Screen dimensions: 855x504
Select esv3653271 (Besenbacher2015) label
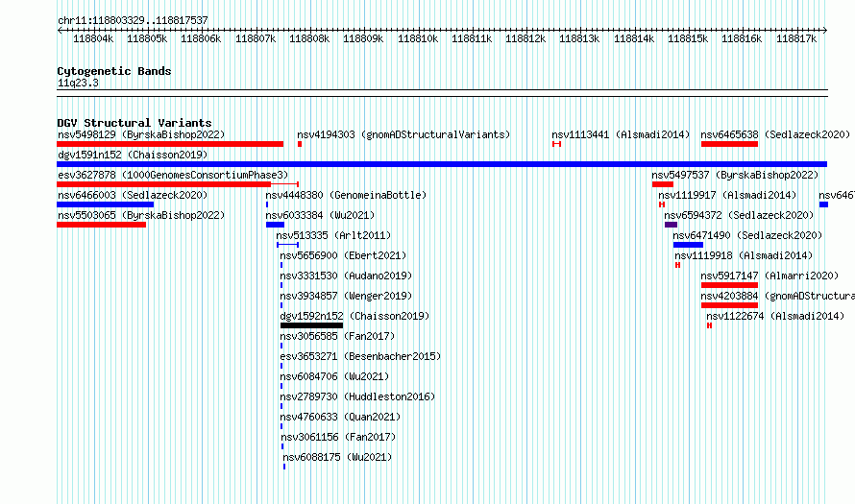[x=360, y=356]
